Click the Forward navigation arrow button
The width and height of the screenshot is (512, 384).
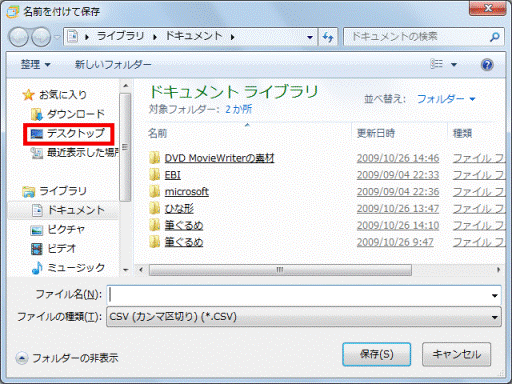coord(41,37)
